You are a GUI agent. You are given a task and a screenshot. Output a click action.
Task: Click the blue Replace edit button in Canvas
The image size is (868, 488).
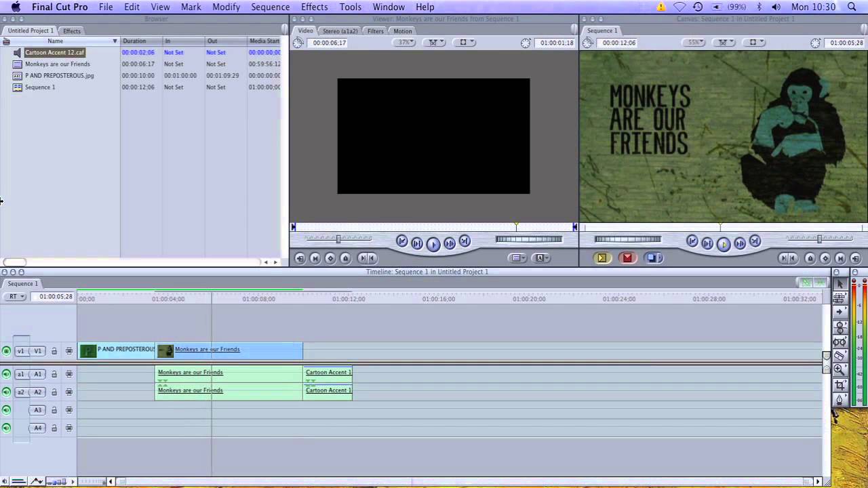[654, 258]
